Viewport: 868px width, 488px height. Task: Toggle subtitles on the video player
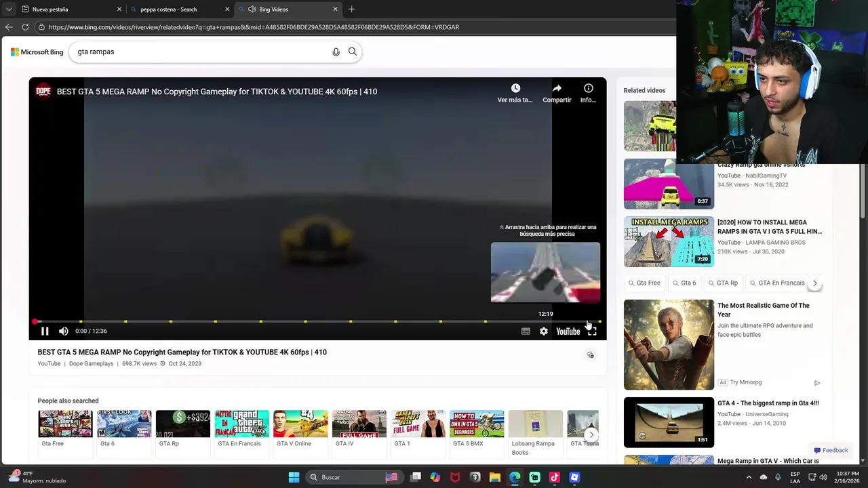click(526, 331)
